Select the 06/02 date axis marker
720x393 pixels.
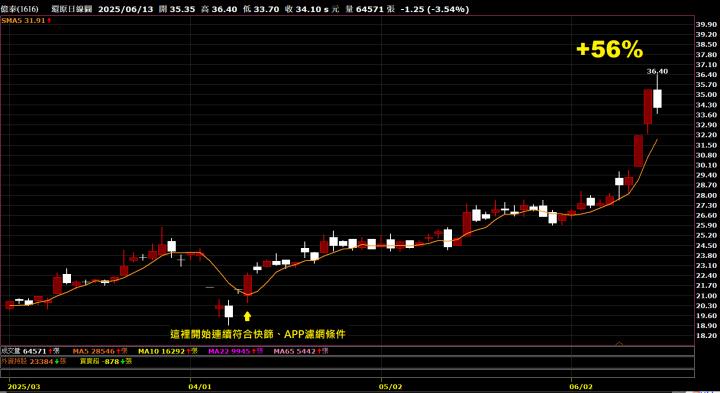click(581, 387)
